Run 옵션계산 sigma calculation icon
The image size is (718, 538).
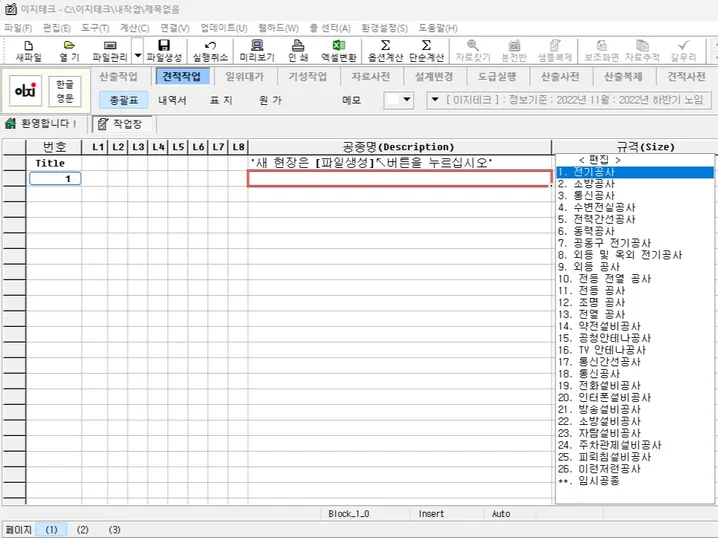385,50
